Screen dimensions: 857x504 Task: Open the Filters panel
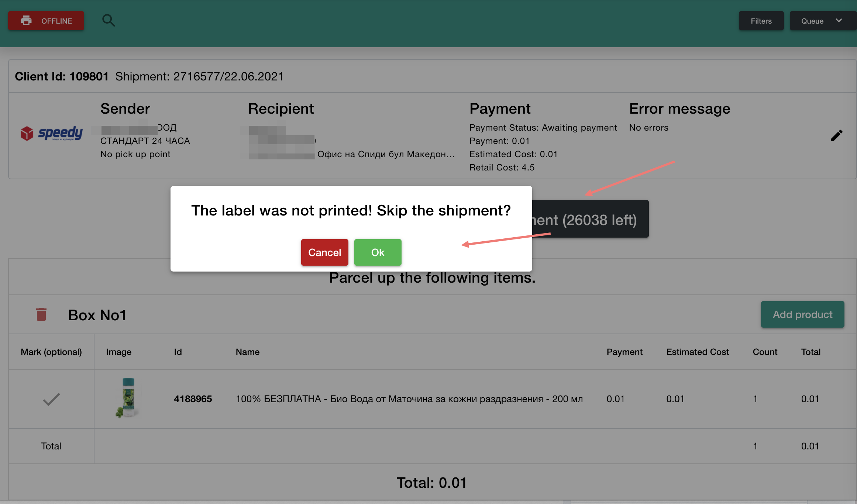point(761,21)
